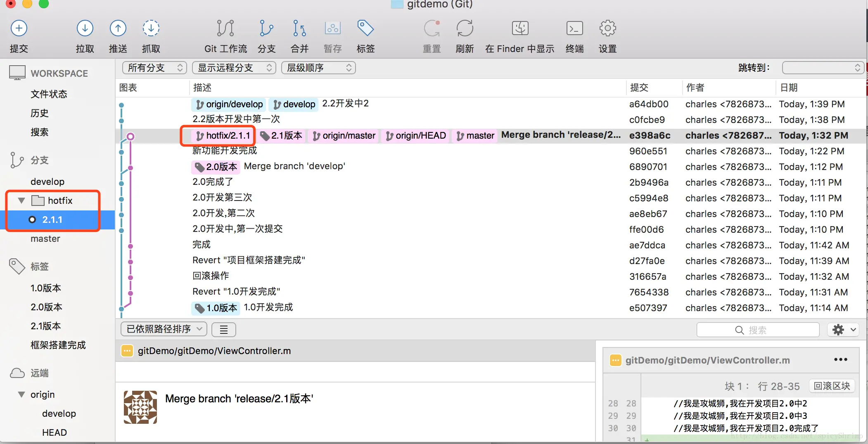Open the Settings (设置) gear icon
The height and width of the screenshot is (444, 868).
click(607, 28)
